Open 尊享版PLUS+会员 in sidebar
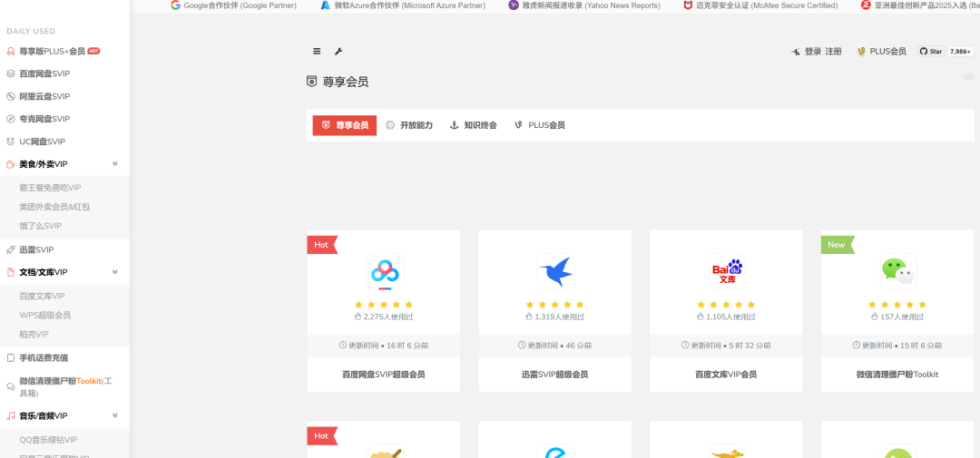Image resolution: width=980 pixels, height=458 pixels. tap(52, 51)
